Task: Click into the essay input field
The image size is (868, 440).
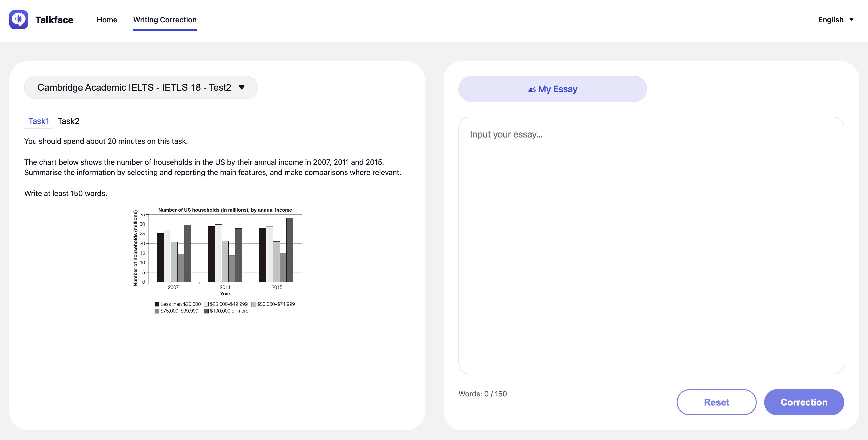Action: 651,245
